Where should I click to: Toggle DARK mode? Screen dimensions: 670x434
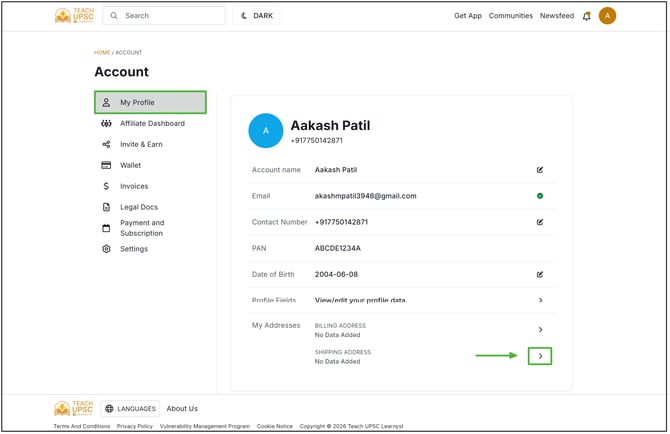coord(257,16)
